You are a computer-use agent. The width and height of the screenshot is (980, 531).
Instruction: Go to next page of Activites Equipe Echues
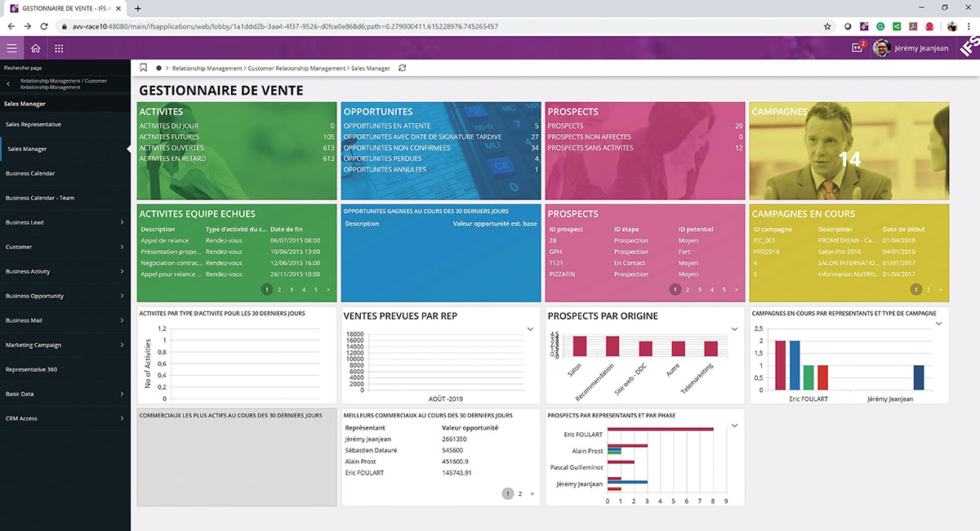click(328, 289)
